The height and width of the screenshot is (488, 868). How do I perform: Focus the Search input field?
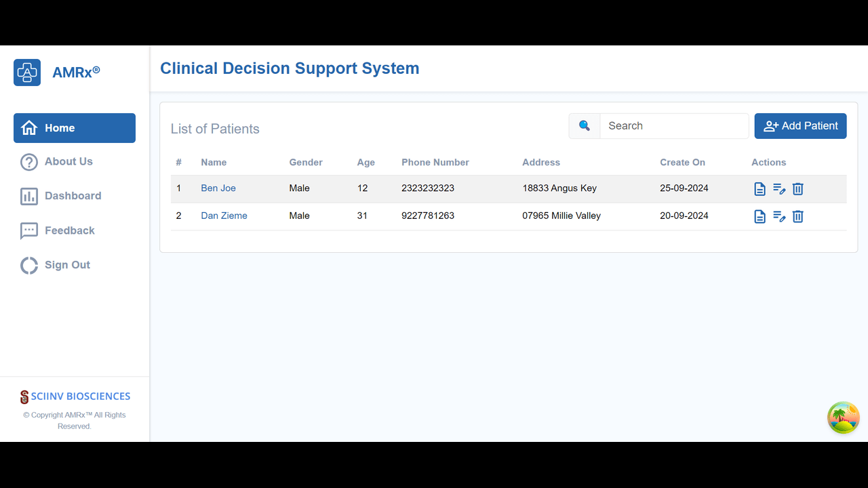[674, 126]
